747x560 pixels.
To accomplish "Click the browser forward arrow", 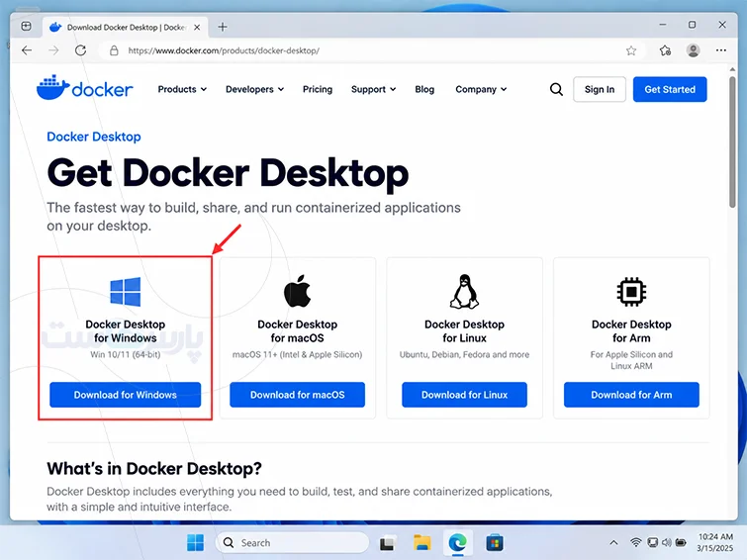I will point(53,50).
